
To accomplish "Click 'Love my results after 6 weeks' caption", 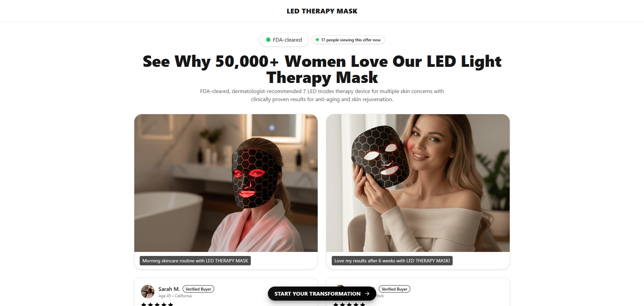I will 392,261.
